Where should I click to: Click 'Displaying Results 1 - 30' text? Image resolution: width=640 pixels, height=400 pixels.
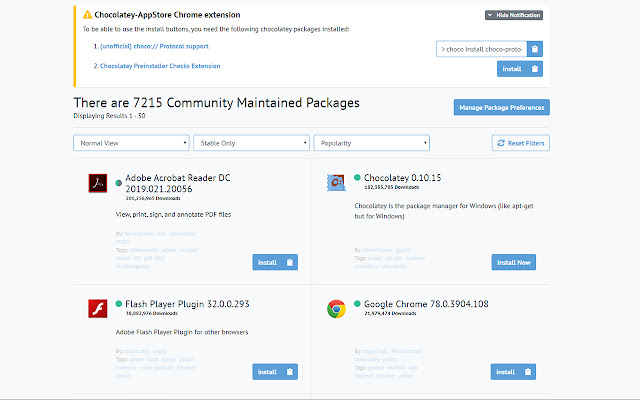pos(109,116)
